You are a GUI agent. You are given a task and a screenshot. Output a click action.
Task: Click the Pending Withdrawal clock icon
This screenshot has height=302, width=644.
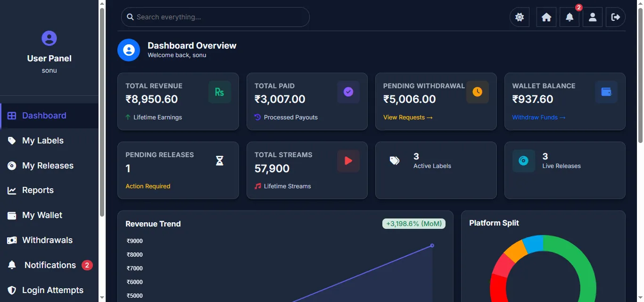[478, 92]
